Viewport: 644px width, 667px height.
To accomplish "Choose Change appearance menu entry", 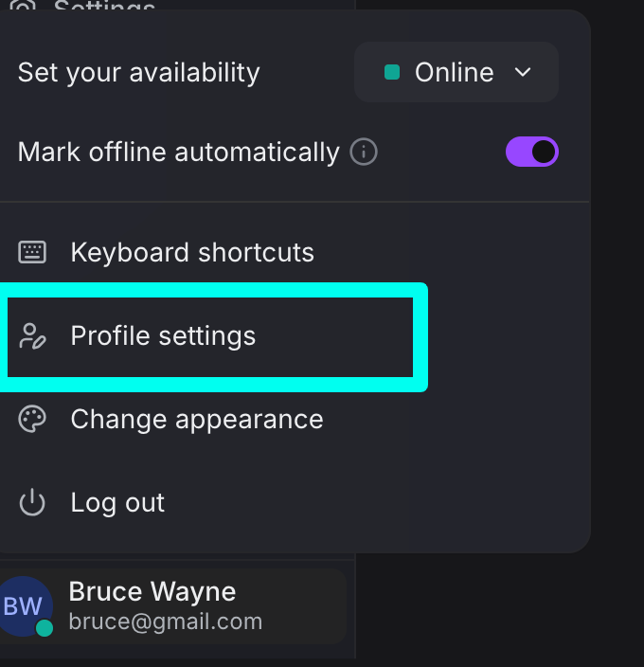I will pyautogui.click(x=197, y=420).
